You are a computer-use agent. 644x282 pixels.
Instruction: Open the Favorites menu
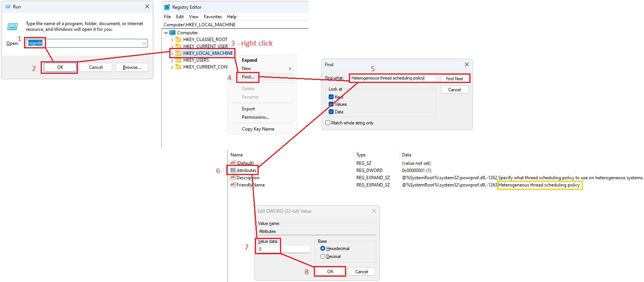(x=213, y=17)
